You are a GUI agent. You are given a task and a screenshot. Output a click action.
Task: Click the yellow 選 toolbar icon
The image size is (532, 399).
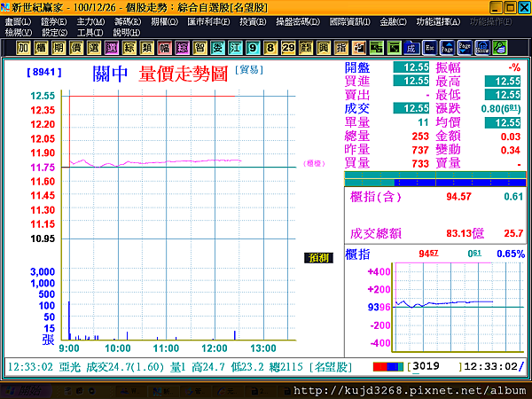coord(94,48)
